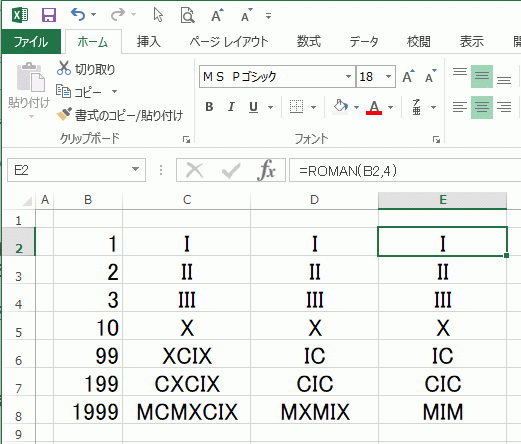
Task: Click increase font size in quick access toolbar
Action: [217, 15]
